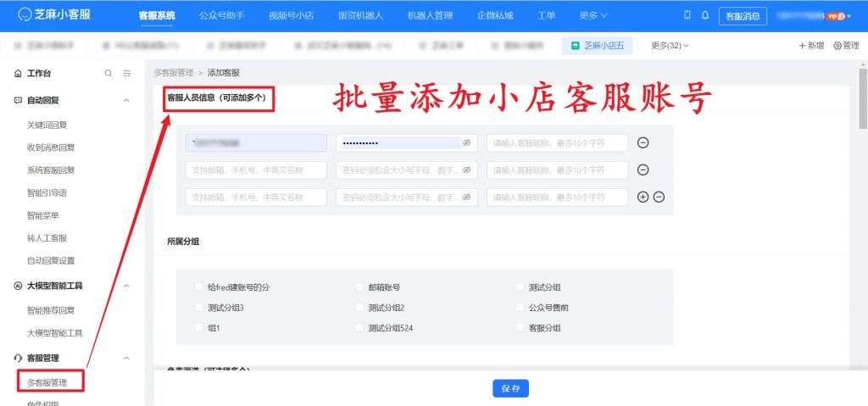The image size is (868, 406).
Task: Click the sidebar filter settings icon
Action: pos(126,74)
